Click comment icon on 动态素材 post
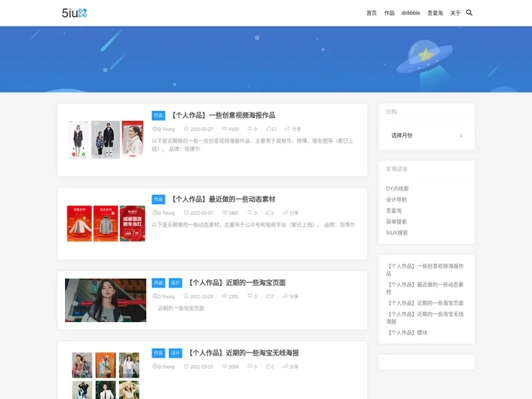532x399 pixels. click(x=250, y=212)
